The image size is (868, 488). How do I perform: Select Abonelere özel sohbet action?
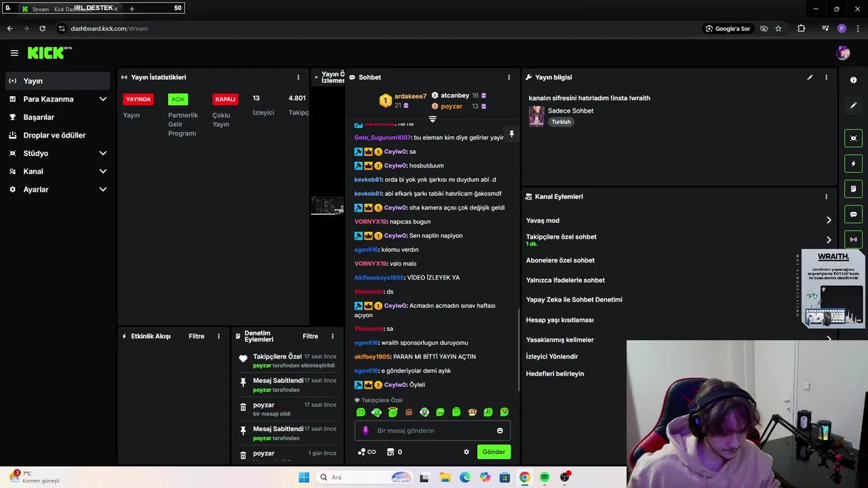point(560,260)
